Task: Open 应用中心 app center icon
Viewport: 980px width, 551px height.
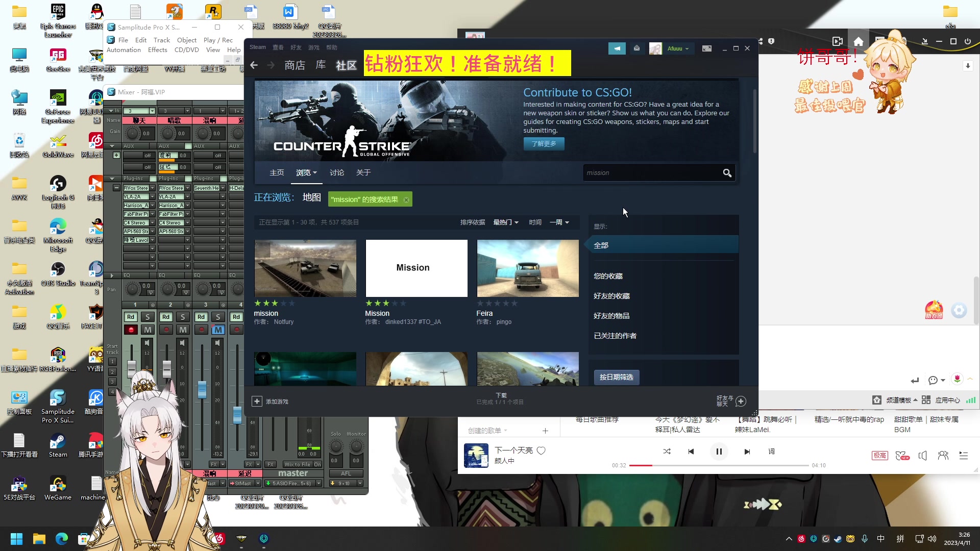Action: point(926,400)
